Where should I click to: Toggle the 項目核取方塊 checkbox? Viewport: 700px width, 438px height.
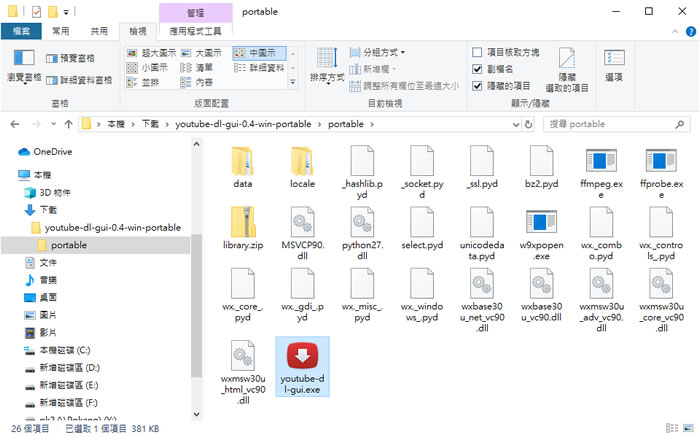click(x=477, y=52)
